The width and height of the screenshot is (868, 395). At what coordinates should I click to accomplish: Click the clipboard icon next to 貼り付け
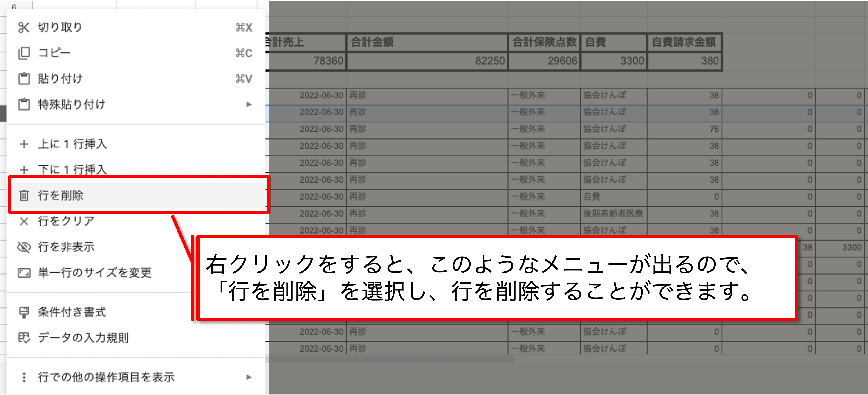[x=24, y=79]
